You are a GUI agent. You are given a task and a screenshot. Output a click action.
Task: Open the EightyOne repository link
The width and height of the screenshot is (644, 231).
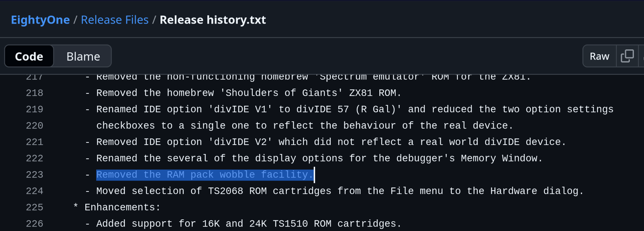coord(40,20)
